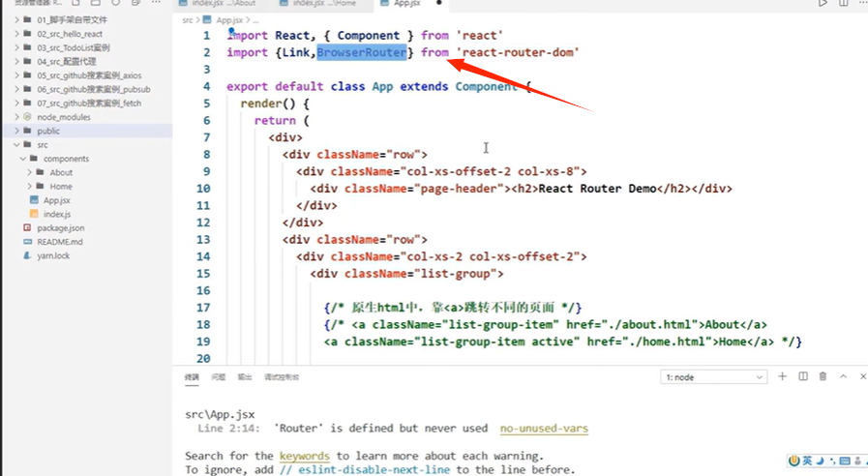Click IME user account icon
Image resolution: width=868 pixels, height=476 pixels.
[857, 461]
